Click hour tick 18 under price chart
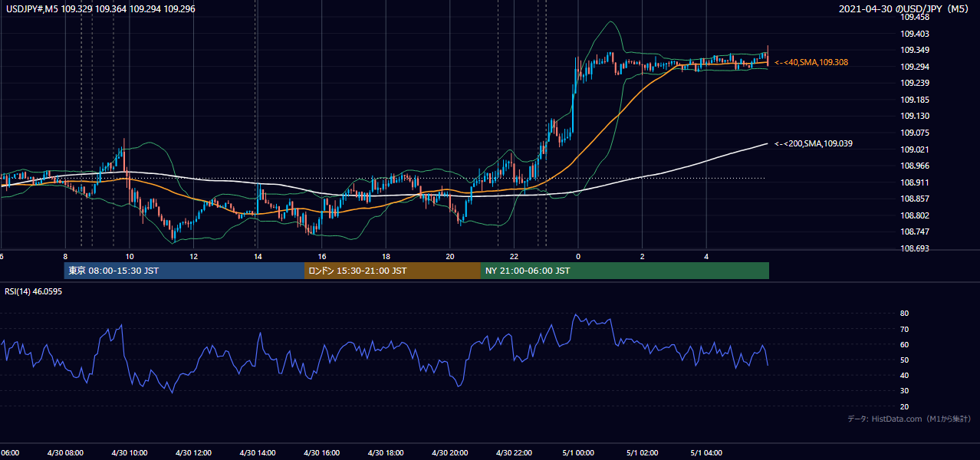 386,257
